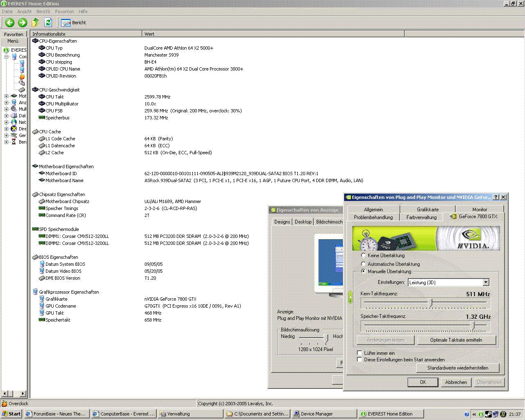Select the Benchmark hourglass tree icon
Viewport: 525px width, 420px height.
coord(14,142)
